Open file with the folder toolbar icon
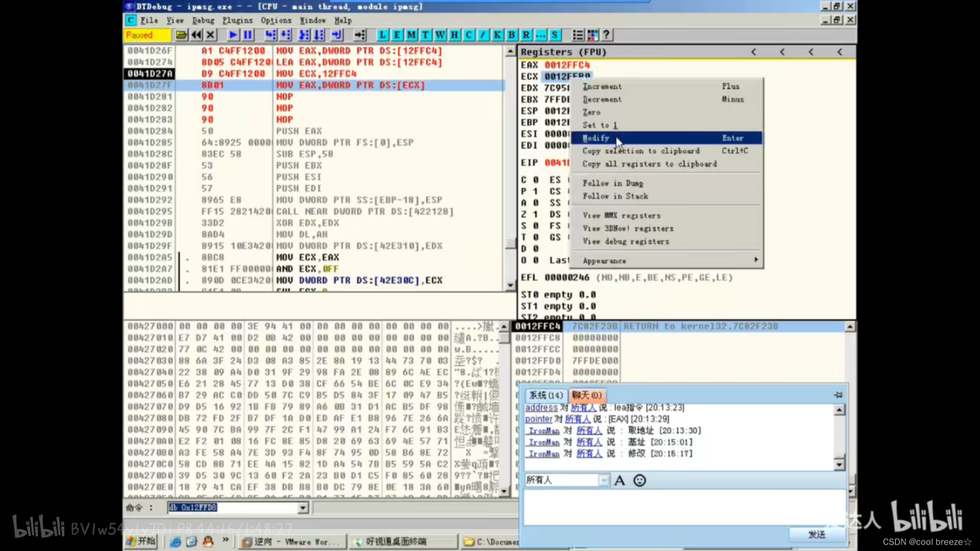This screenshot has height=551, width=980. point(181,35)
